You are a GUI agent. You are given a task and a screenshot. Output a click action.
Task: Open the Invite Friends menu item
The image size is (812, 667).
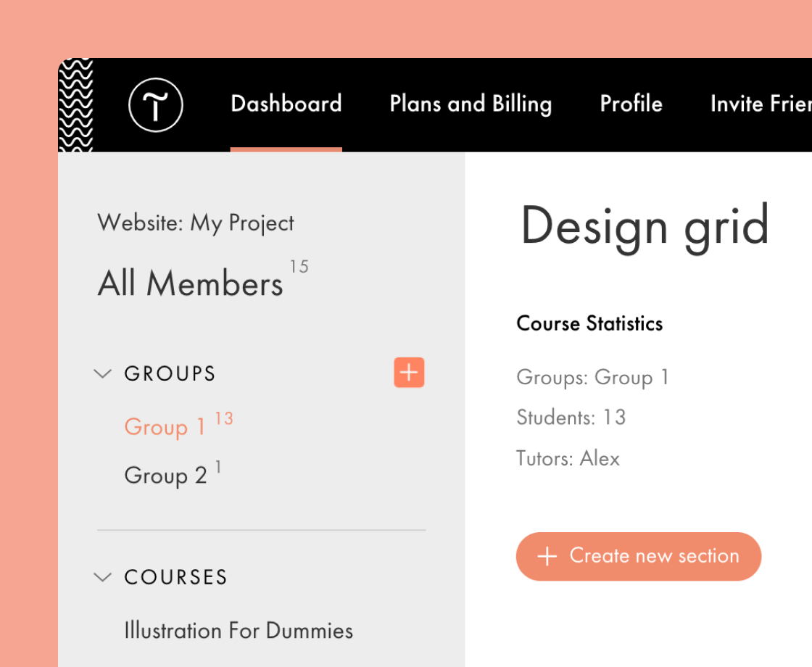[761, 104]
